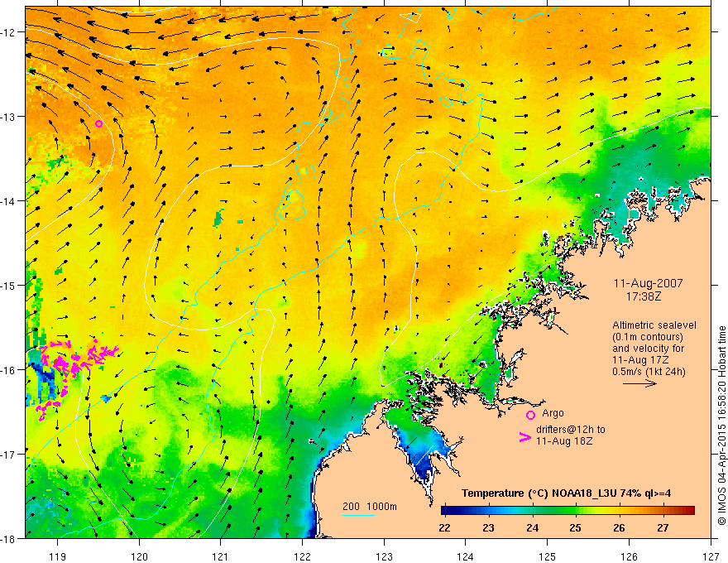Click the color bar value 27
Screen dimensions: 728x563
click(663, 527)
